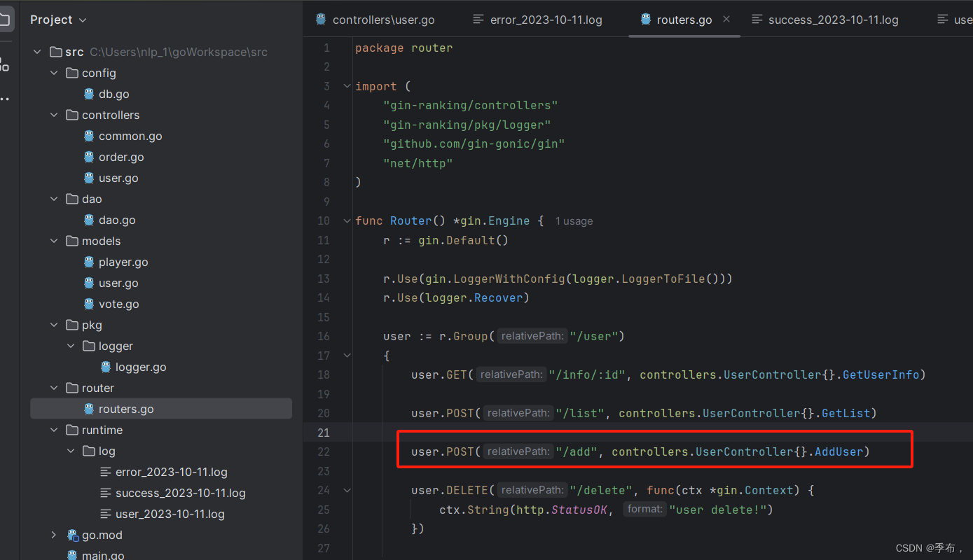This screenshot has width=973, height=560.
Task: Switch to the controllers\user.go tab
Action: [375, 20]
